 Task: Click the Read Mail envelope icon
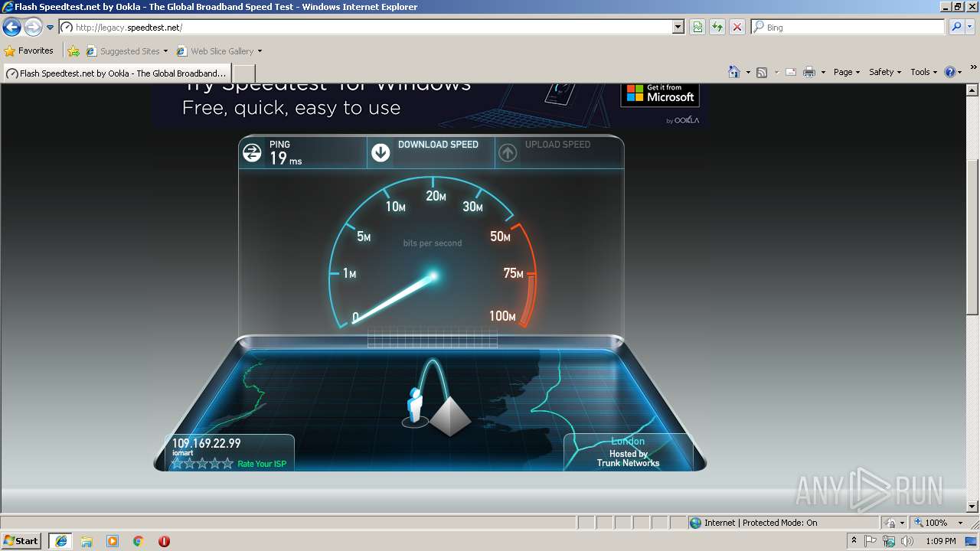[790, 72]
